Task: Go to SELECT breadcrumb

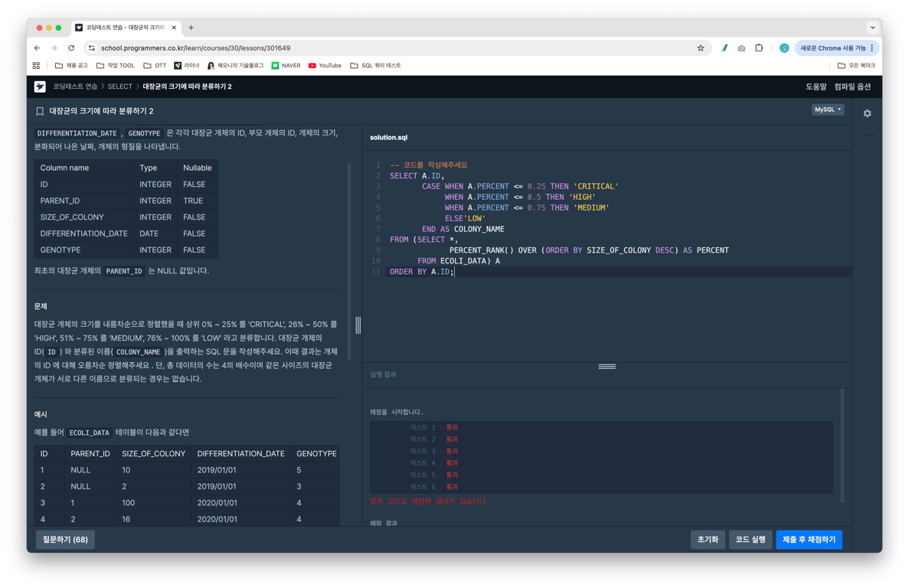Action: click(120, 87)
